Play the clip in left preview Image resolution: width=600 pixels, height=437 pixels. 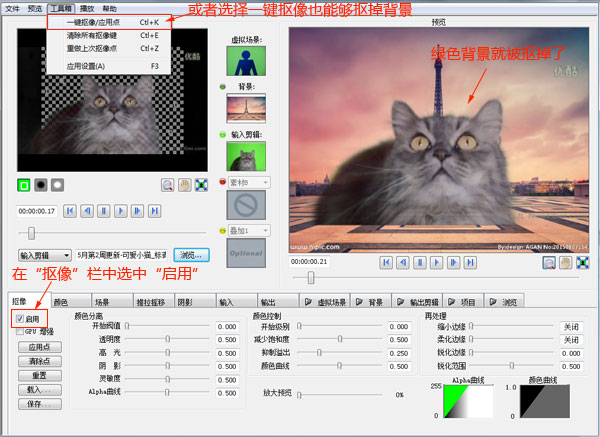[x=121, y=211]
